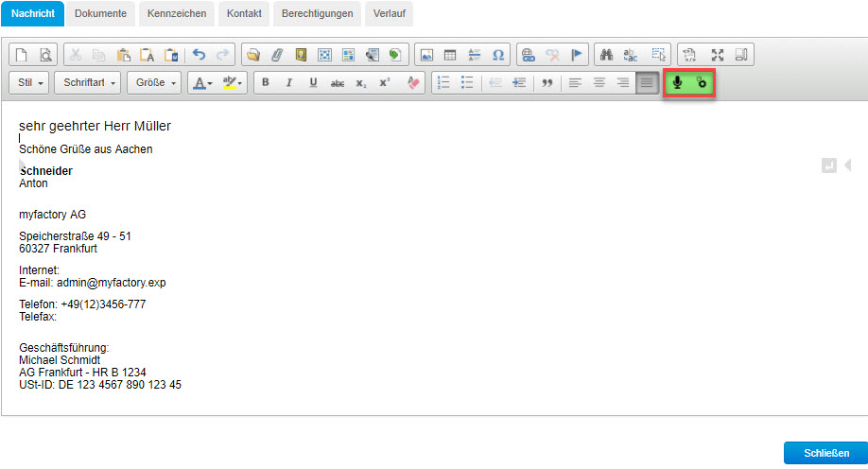Click 'USt-ID: DE 123 4567 890 123 45'
The image size is (868, 469).
coord(100,384)
